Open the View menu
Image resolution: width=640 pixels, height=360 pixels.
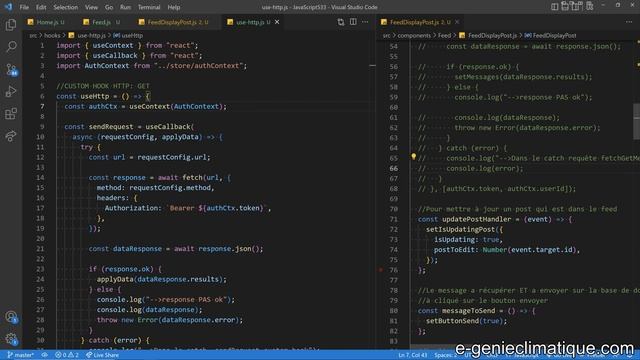(91, 7)
